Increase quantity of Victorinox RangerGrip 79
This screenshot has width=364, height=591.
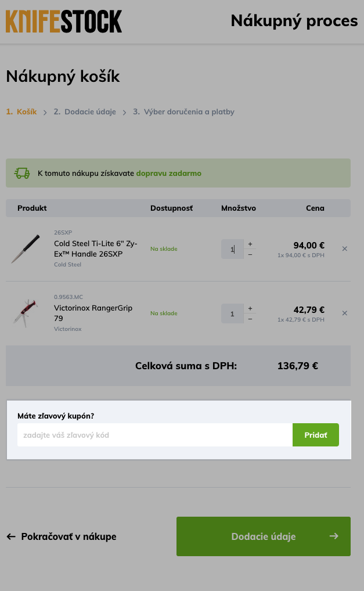(250, 308)
